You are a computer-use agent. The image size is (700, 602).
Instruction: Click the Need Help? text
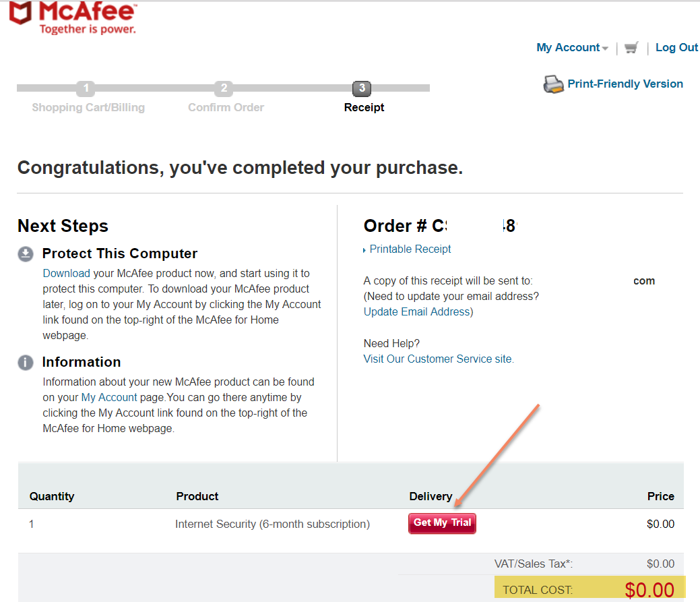pos(391,343)
